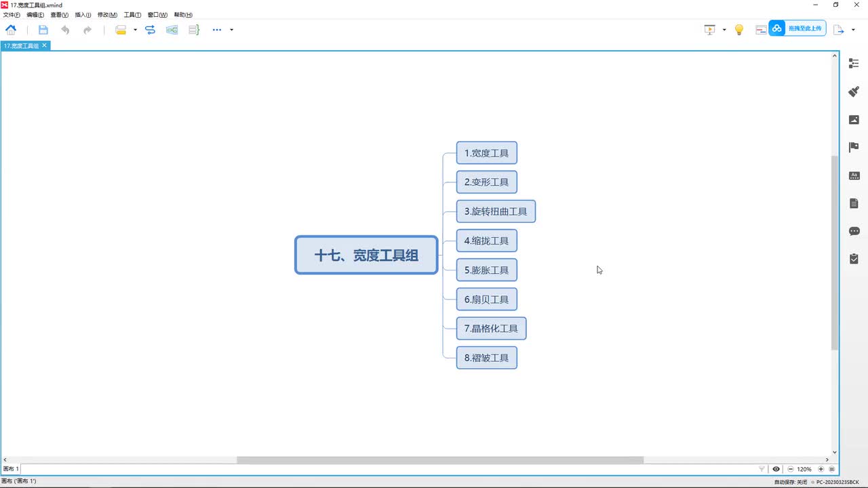The image size is (868, 488).
Task: Open the Markers flag panel
Action: pyautogui.click(x=854, y=148)
